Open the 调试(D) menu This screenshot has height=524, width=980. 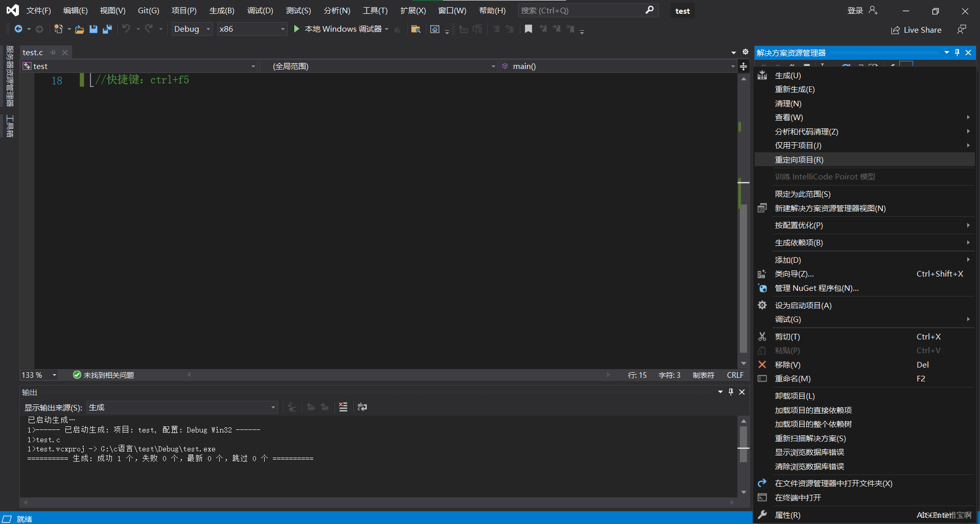[x=260, y=11]
